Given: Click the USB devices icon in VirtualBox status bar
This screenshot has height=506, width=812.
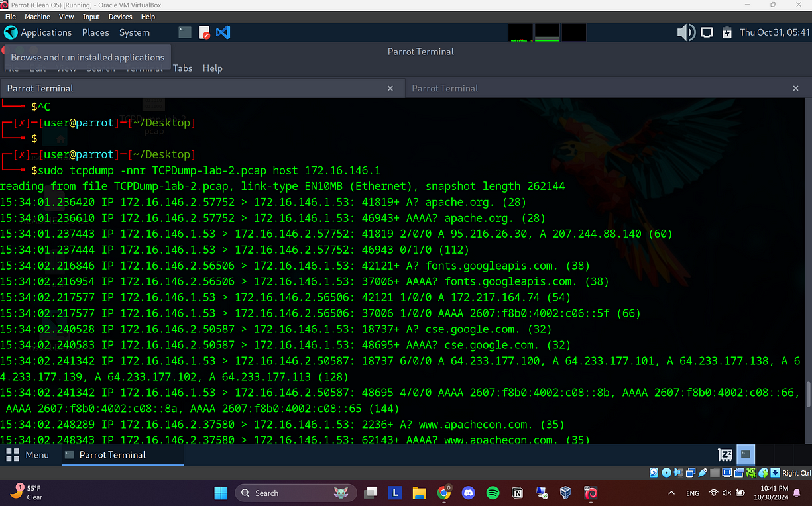Looking at the screenshot, I should click(x=703, y=472).
